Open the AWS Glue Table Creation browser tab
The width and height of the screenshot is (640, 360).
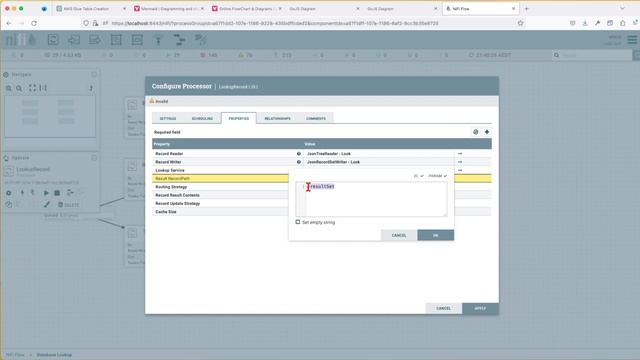pyautogui.click(x=91, y=9)
